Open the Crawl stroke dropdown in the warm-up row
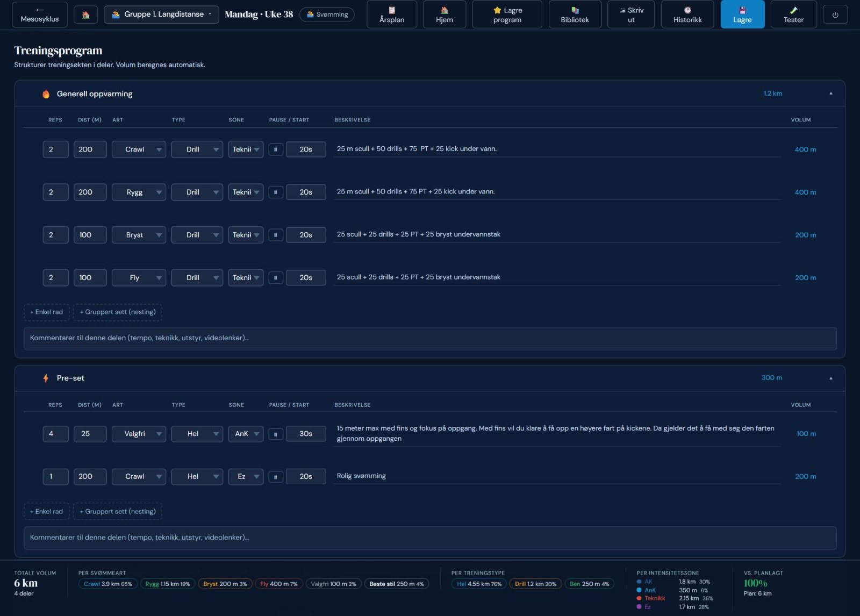This screenshot has height=616, width=860. tap(139, 149)
